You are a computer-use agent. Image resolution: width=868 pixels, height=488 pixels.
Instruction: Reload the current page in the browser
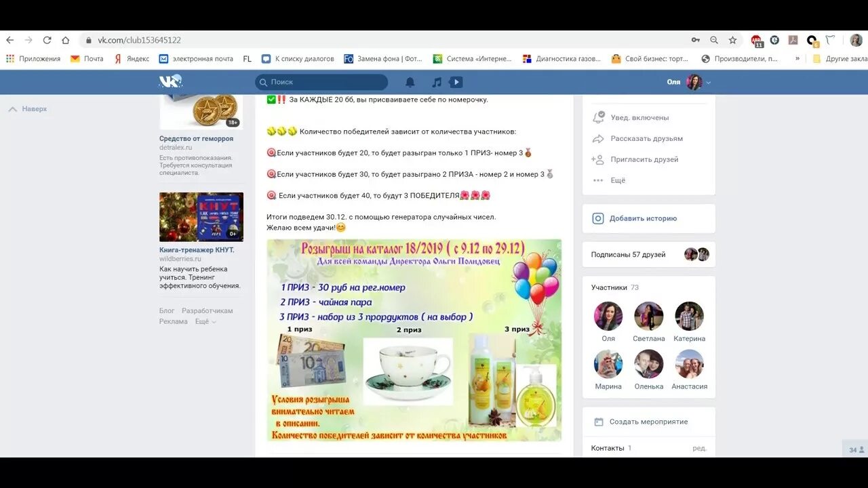tap(46, 40)
